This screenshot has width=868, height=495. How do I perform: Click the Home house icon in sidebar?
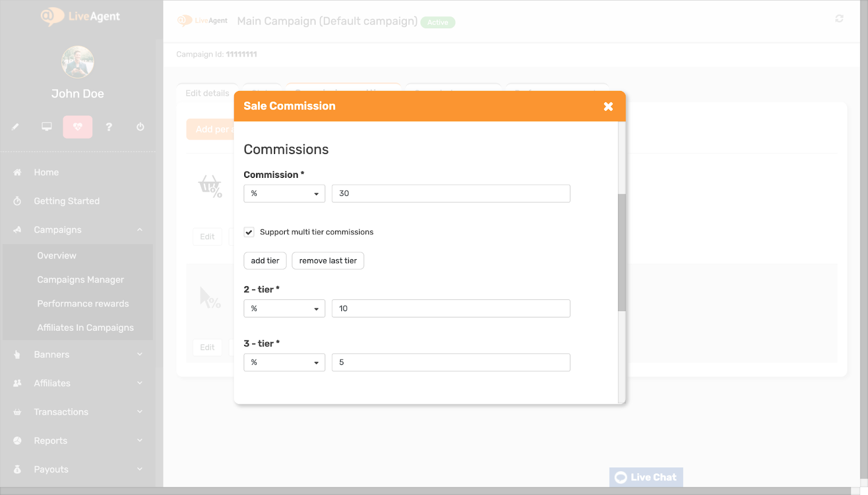(x=18, y=172)
